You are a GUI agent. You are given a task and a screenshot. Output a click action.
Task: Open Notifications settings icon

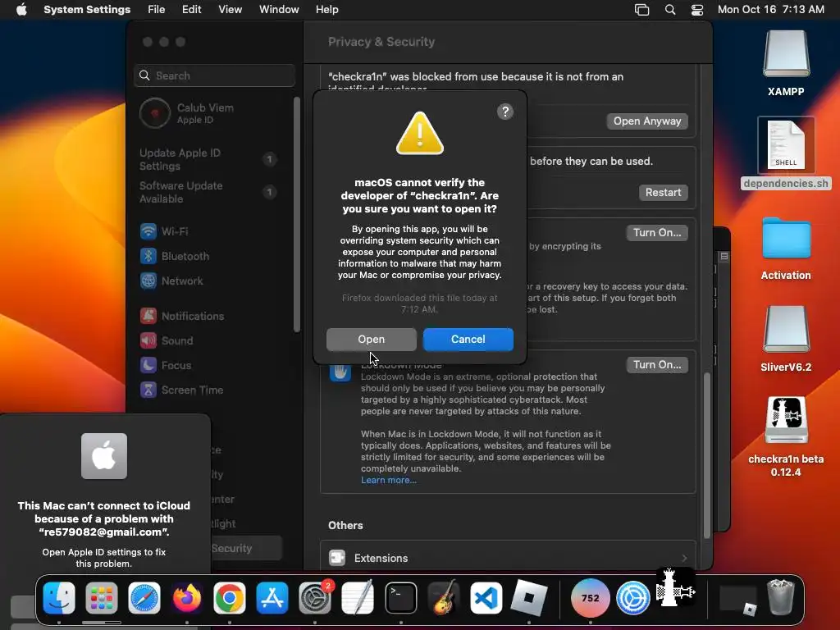pyautogui.click(x=148, y=316)
